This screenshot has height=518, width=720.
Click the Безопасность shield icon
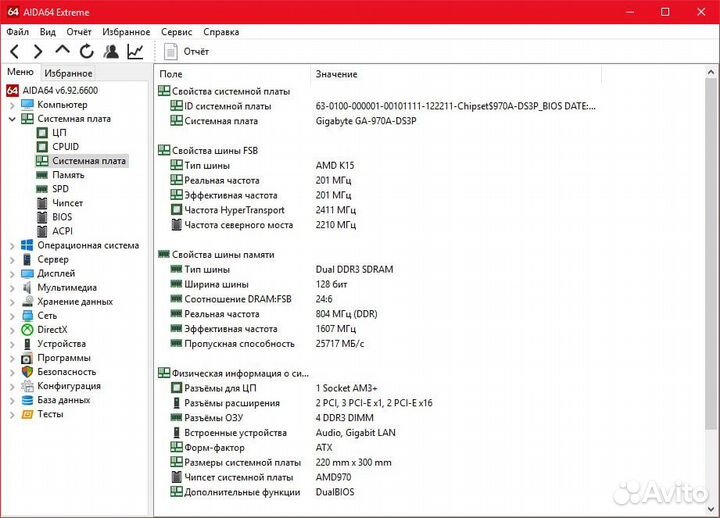(x=27, y=372)
